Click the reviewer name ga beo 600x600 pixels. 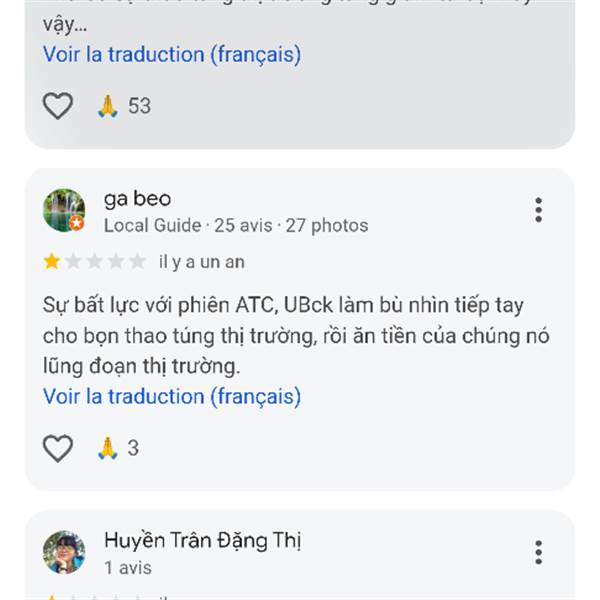tap(137, 198)
